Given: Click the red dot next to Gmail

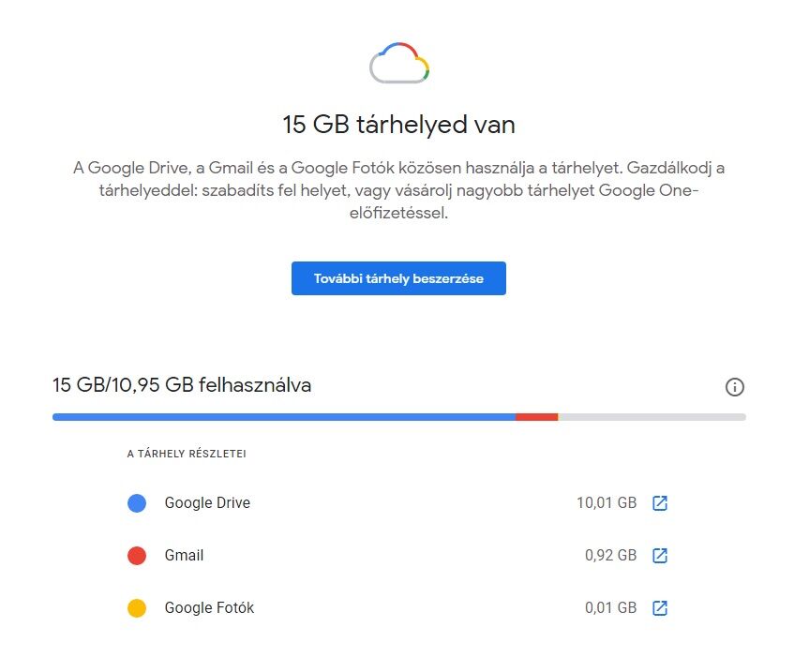Looking at the screenshot, I should pyautogui.click(x=137, y=556).
